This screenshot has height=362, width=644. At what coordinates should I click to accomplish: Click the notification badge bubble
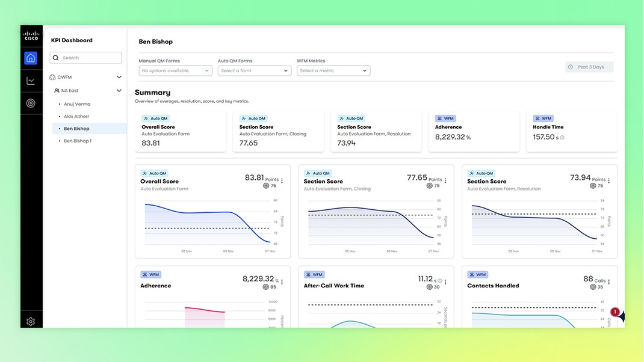point(616,312)
